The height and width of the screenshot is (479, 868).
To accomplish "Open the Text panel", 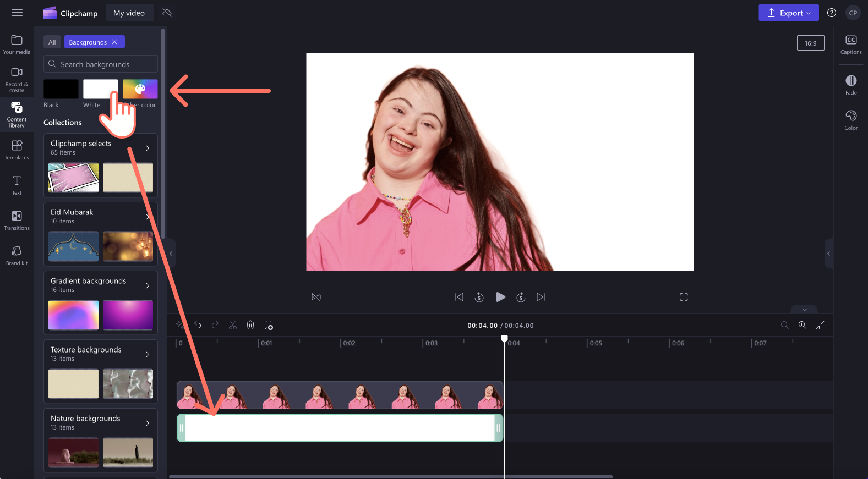I will point(17,185).
